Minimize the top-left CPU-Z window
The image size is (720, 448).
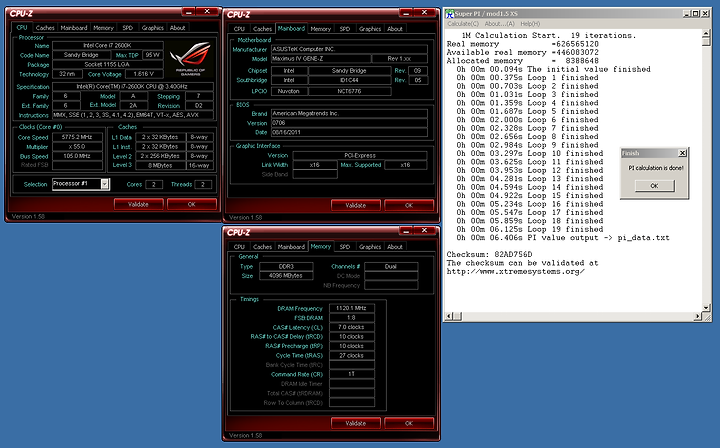pos(189,12)
